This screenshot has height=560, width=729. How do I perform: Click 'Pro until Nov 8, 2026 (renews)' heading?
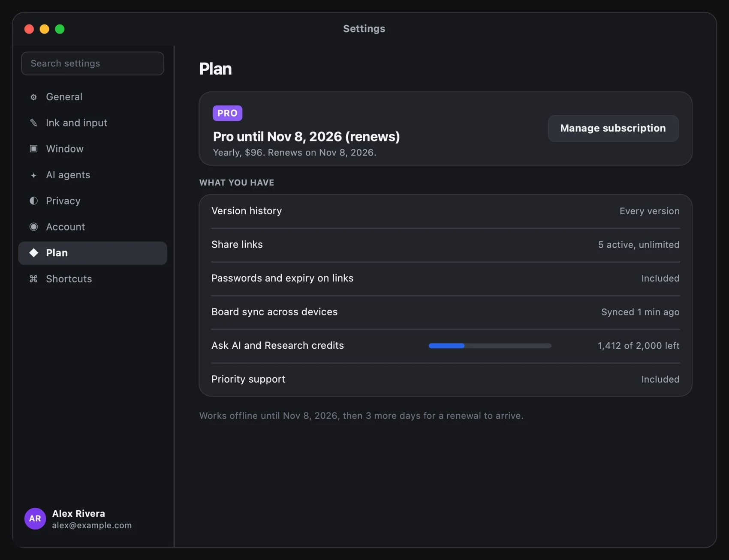pos(306,137)
